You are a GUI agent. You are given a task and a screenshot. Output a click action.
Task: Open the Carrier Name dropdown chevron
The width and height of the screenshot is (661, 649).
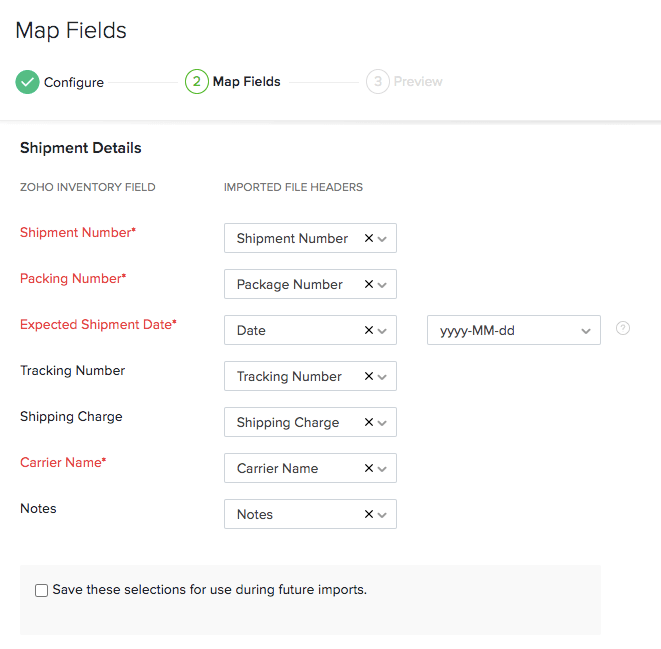click(x=383, y=469)
